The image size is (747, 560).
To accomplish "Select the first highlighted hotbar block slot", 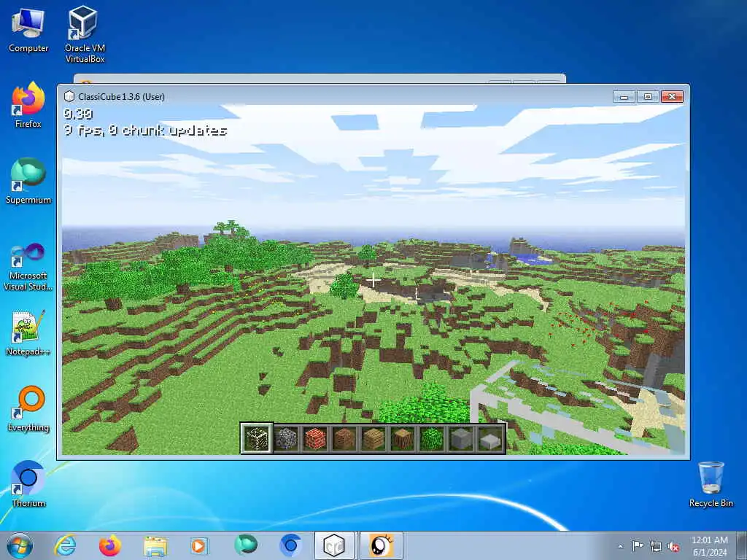I will [257, 438].
